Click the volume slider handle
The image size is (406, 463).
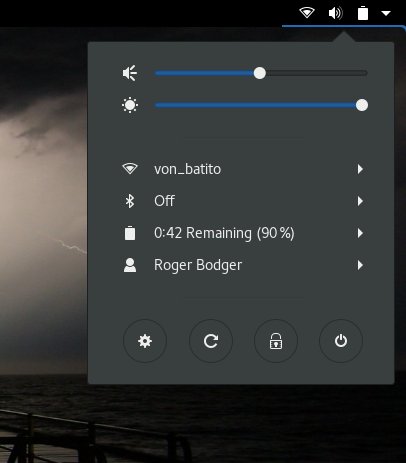point(259,73)
